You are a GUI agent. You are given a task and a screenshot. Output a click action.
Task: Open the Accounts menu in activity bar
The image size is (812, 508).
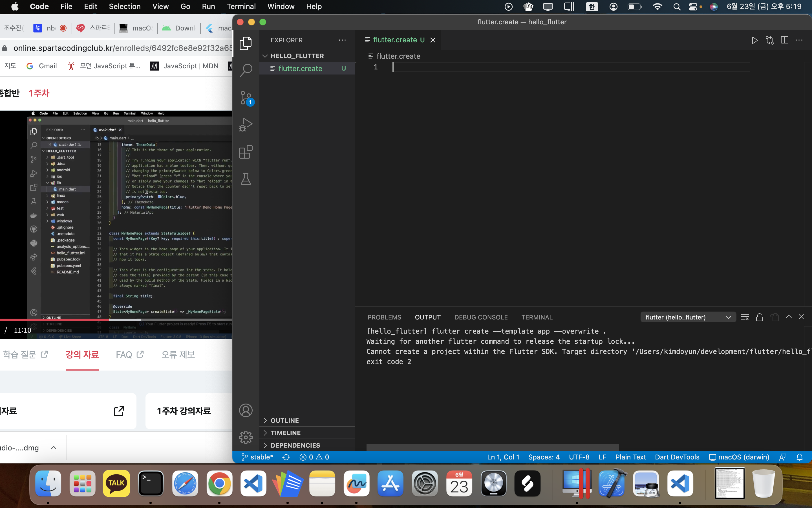pos(246,410)
